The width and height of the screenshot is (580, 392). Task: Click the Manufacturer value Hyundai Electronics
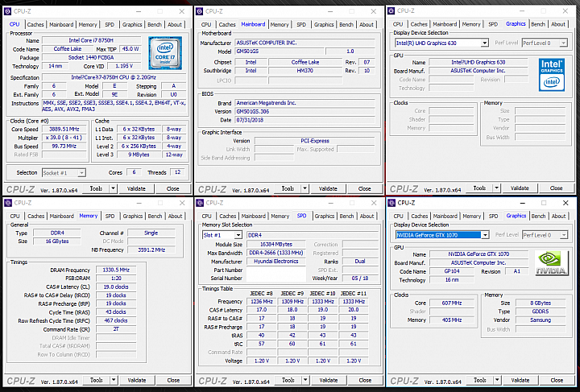coord(276,262)
